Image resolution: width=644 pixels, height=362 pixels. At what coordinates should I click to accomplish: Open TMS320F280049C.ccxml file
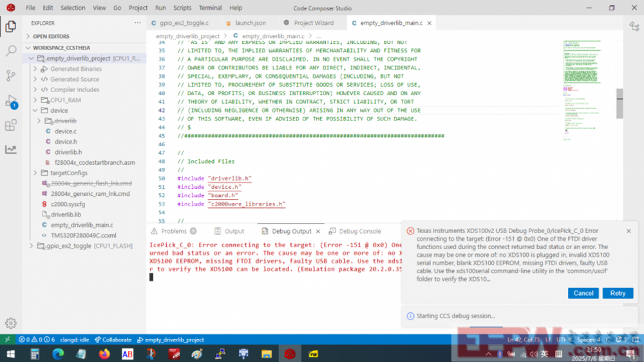tap(83, 236)
